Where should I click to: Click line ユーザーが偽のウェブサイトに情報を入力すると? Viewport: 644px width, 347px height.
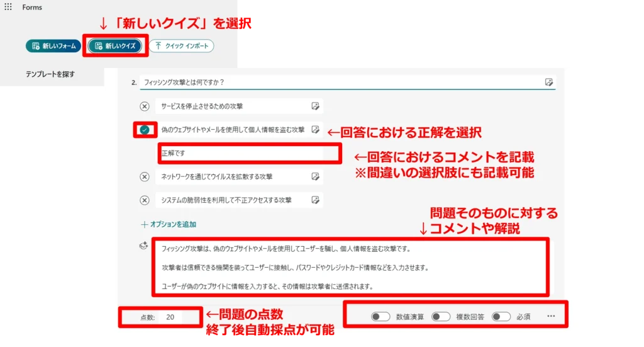[x=267, y=287]
